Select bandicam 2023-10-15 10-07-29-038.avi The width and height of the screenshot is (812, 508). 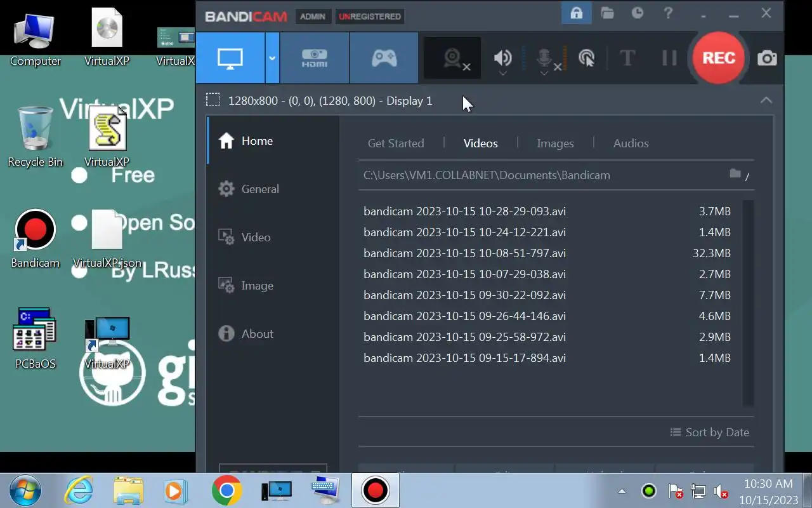[547, 274]
